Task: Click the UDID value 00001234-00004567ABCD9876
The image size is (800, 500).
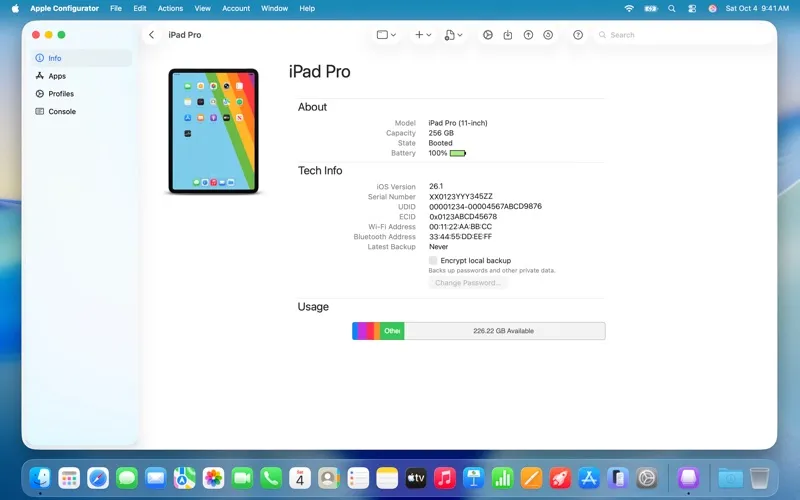Action: coord(485,207)
